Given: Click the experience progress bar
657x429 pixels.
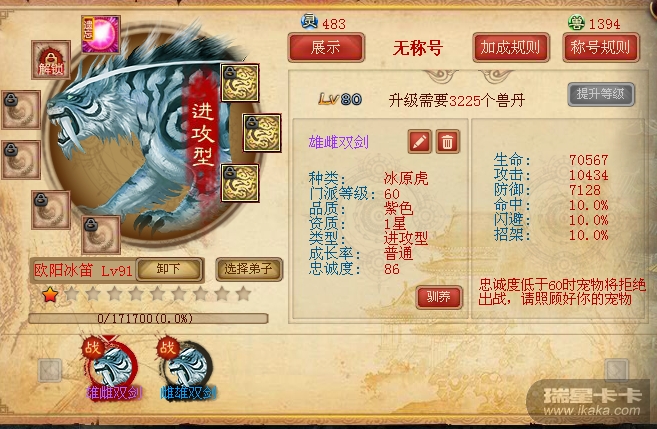Looking at the screenshot, I should pos(148,318).
